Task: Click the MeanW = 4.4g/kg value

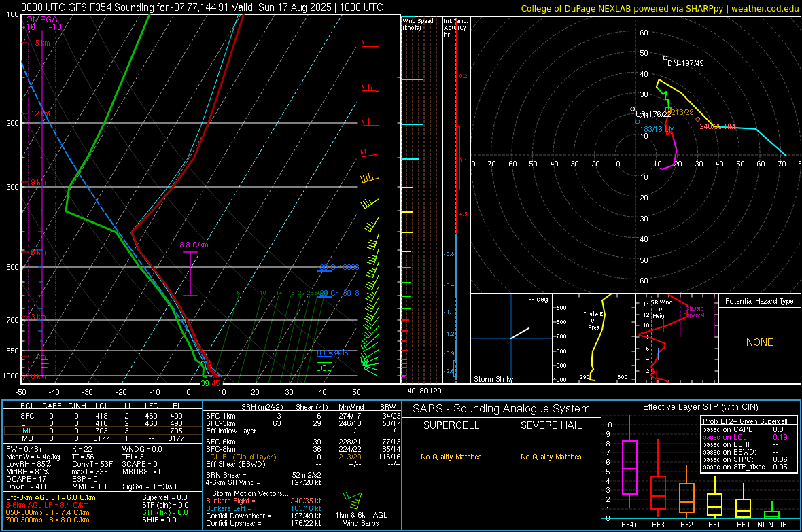Action: (x=33, y=457)
